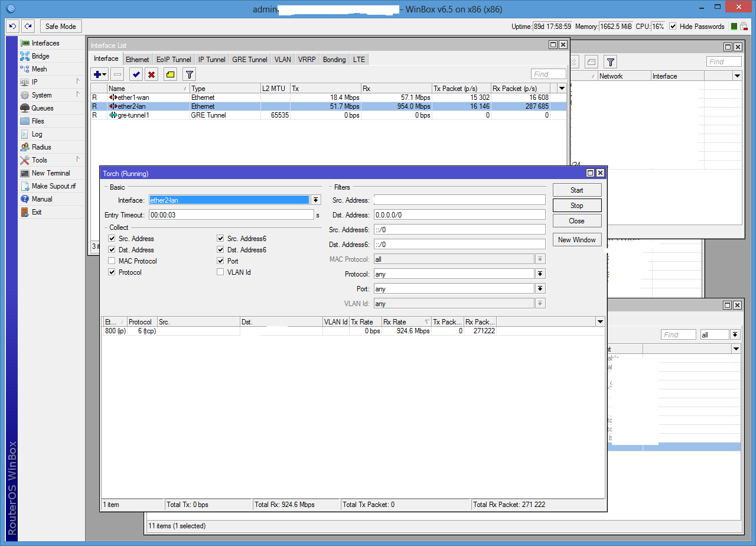
Task: Select the 6 (tcp) Torch result row
Action: 353,331
